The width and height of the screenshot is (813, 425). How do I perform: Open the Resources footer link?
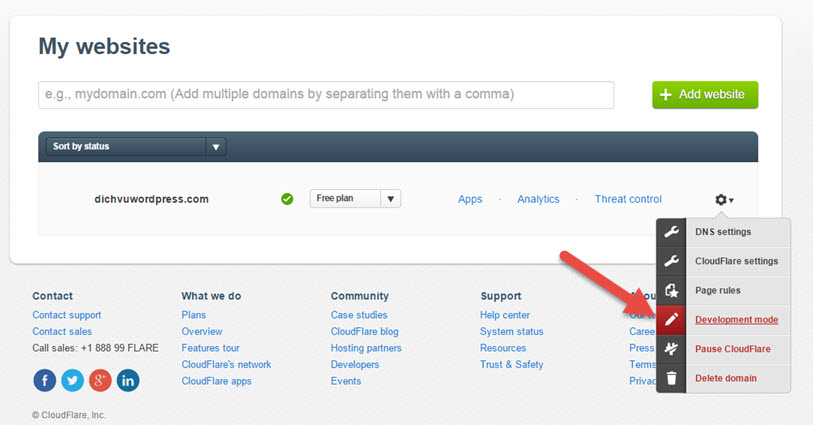coord(503,348)
